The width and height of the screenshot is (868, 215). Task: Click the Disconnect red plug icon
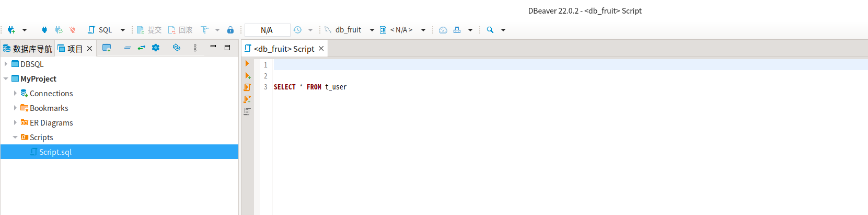point(73,30)
